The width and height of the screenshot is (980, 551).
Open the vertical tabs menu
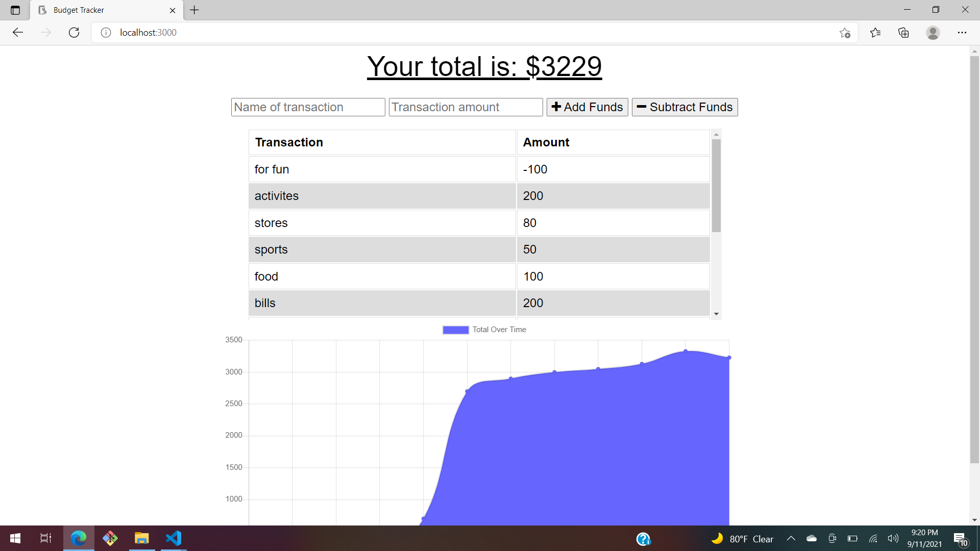(x=14, y=10)
